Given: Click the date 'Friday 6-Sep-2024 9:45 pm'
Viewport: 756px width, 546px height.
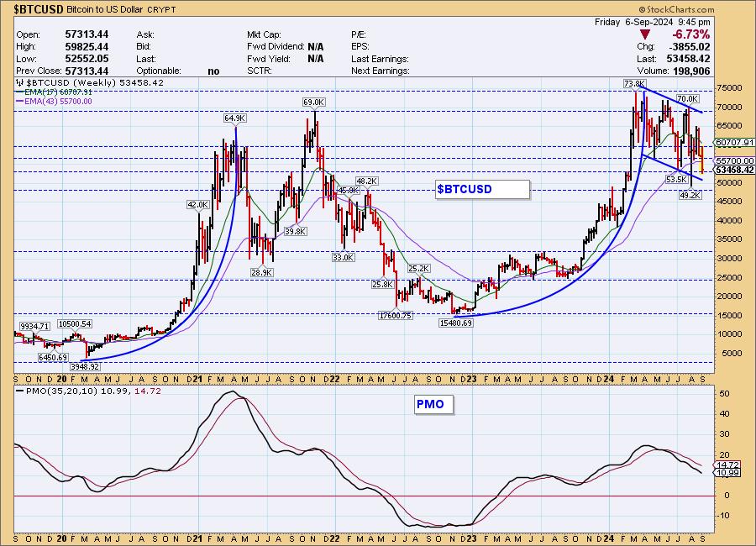Looking at the screenshot, I should (x=652, y=22).
